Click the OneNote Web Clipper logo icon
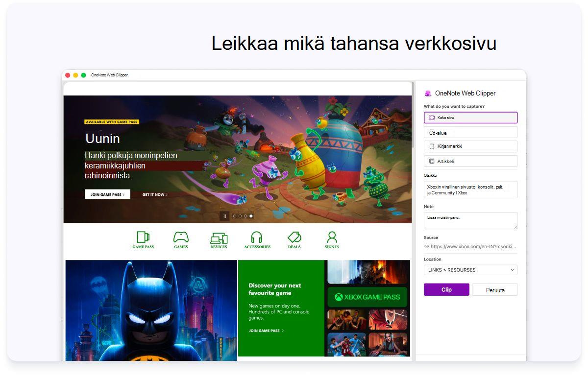 [428, 94]
